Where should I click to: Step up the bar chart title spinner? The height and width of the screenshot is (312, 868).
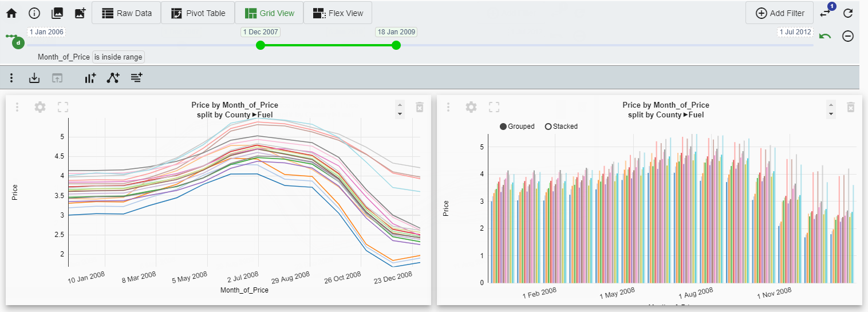tap(831, 104)
